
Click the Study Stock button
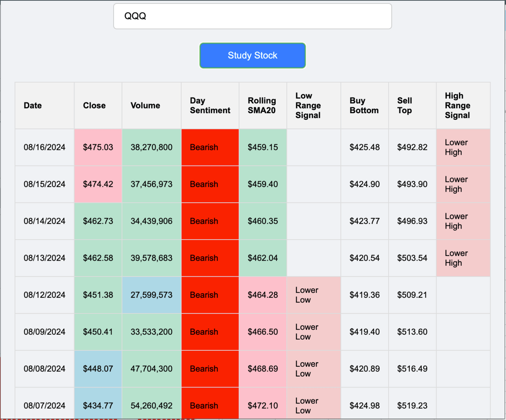(x=253, y=56)
